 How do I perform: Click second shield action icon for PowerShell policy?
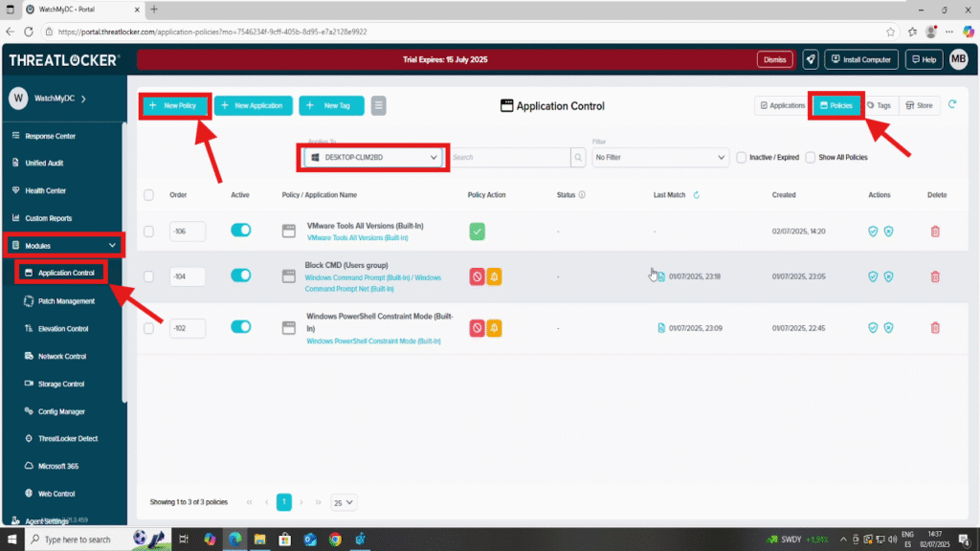[888, 328]
